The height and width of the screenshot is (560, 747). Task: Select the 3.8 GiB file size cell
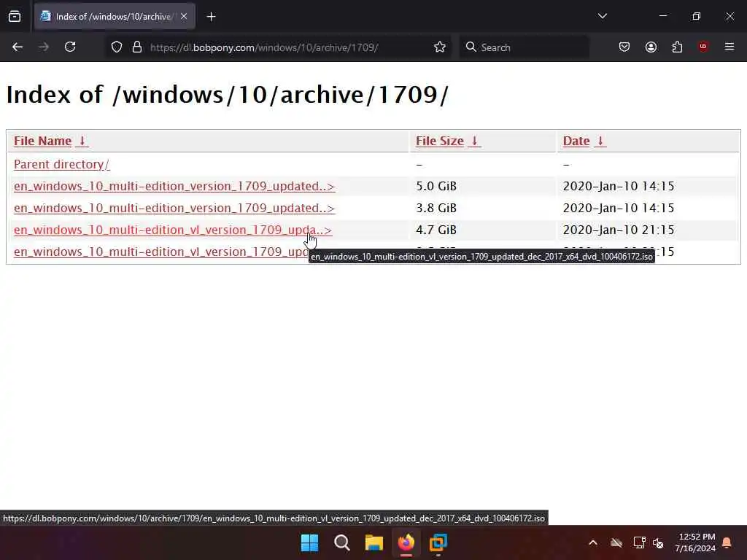coord(436,208)
